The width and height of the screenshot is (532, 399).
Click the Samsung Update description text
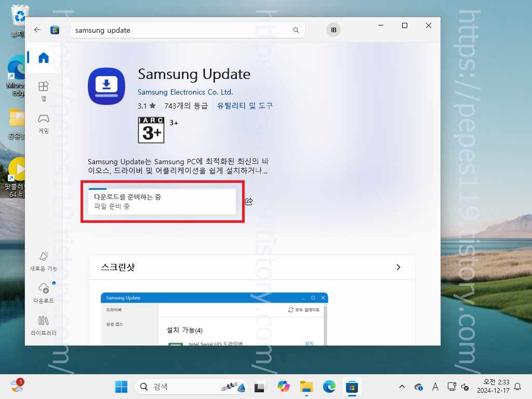178,166
